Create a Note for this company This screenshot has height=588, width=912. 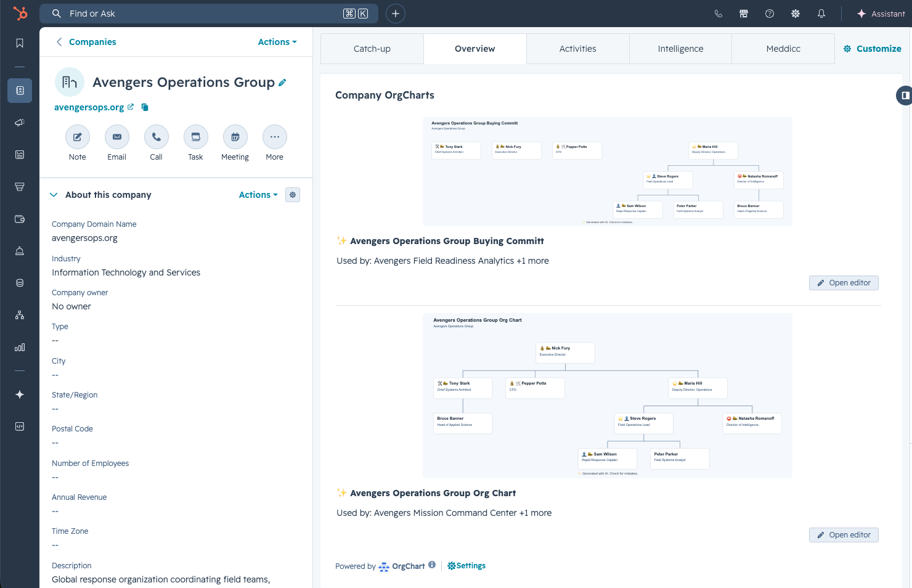click(78, 137)
